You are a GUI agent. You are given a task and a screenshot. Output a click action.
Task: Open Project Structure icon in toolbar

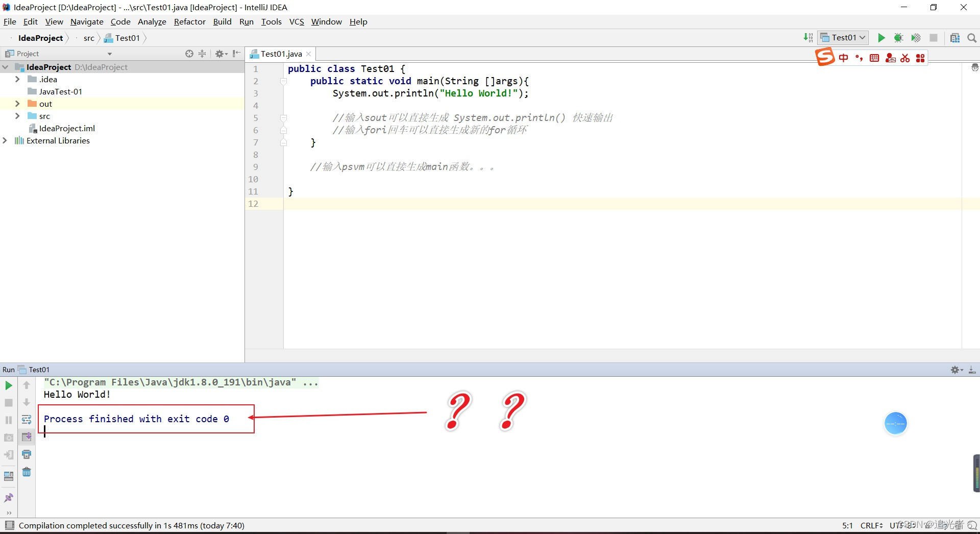tap(955, 38)
